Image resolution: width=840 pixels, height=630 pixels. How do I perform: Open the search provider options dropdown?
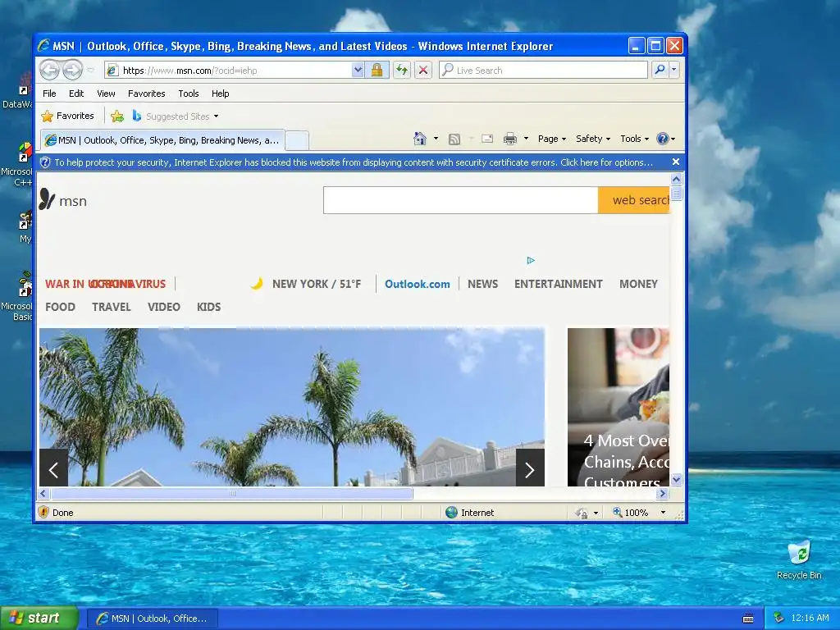coord(674,70)
